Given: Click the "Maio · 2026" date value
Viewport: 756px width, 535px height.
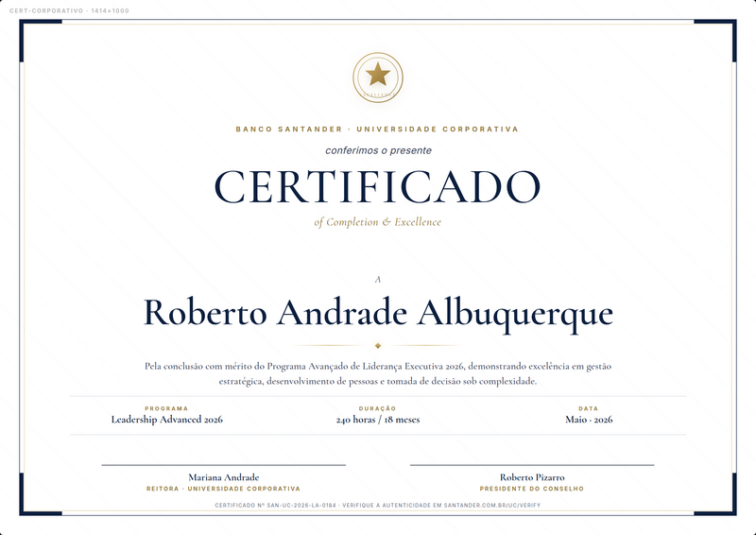Looking at the screenshot, I should point(589,420).
